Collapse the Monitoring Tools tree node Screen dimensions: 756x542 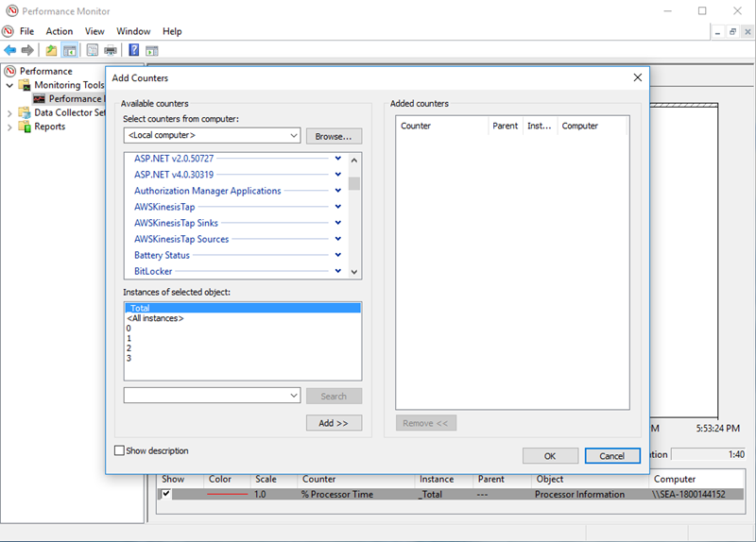tap(10, 85)
